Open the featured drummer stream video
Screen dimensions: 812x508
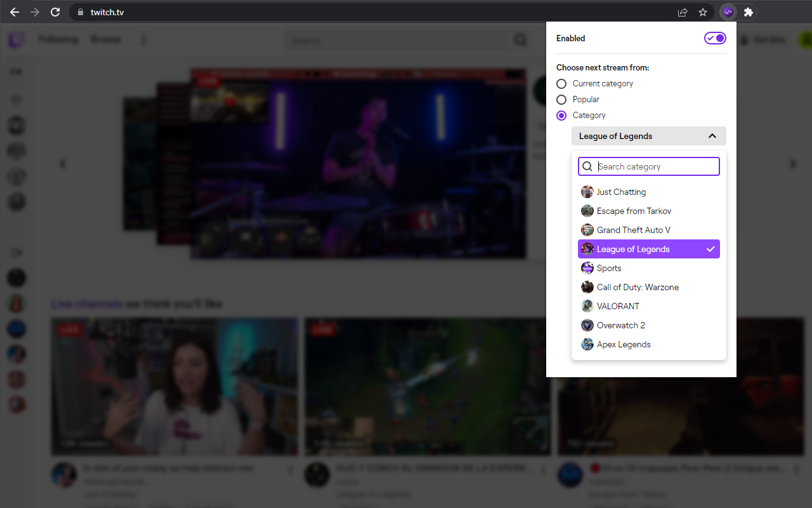(x=358, y=163)
